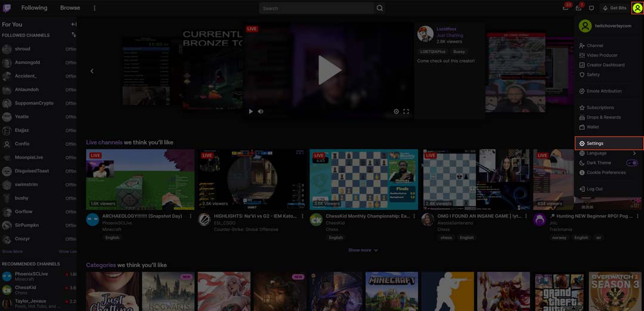Click the English tag under ARCHAEOLOGY stream
Viewport: 644px width, 311px height.
(x=112, y=238)
